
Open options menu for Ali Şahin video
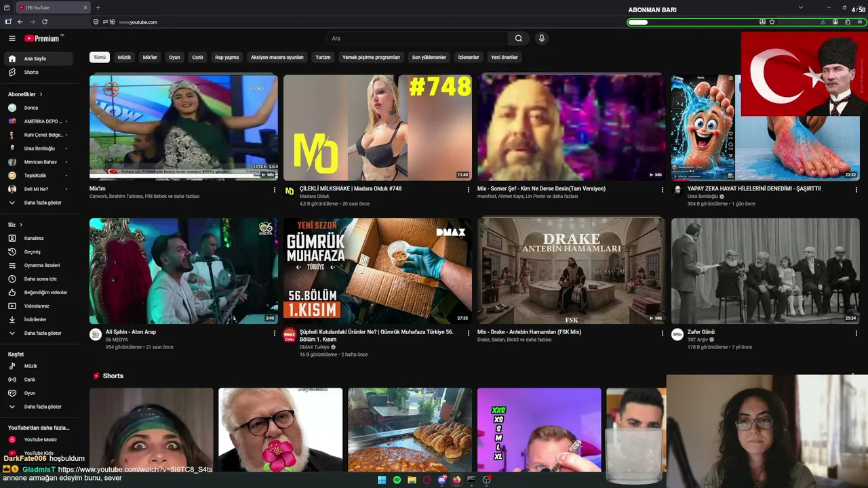point(275,333)
